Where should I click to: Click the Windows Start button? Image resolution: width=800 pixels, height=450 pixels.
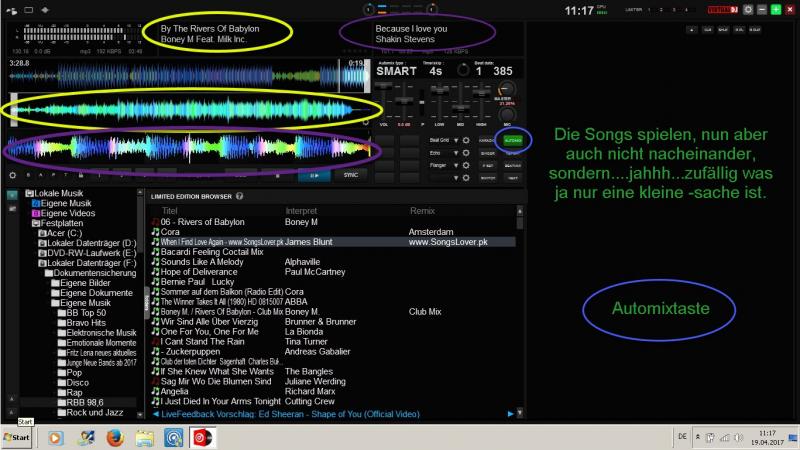point(17,438)
